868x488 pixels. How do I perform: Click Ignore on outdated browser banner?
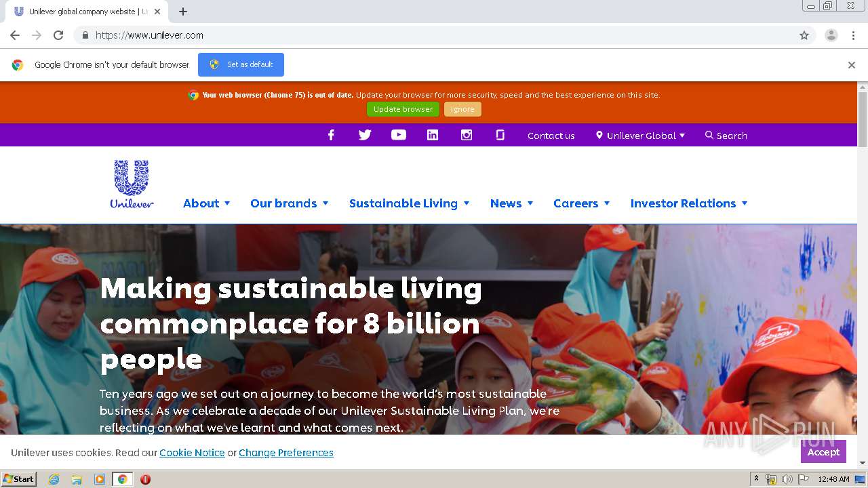coord(462,109)
